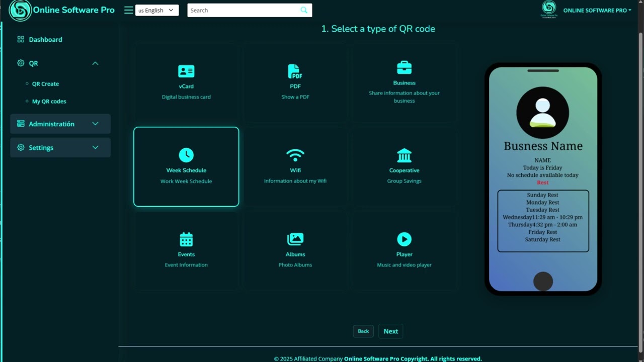Click 'Wednesday11:29 am - 10:29 pm' row

[x=543, y=217]
